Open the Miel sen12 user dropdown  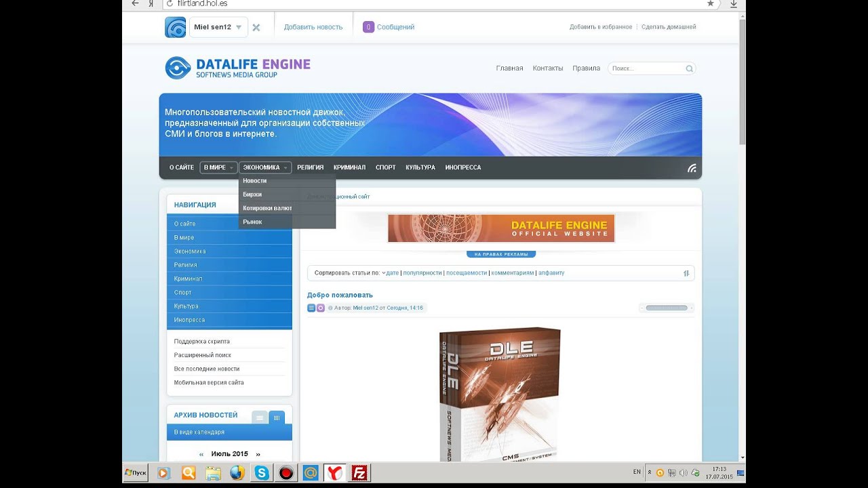pyautogui.click(x=218, y=27)
